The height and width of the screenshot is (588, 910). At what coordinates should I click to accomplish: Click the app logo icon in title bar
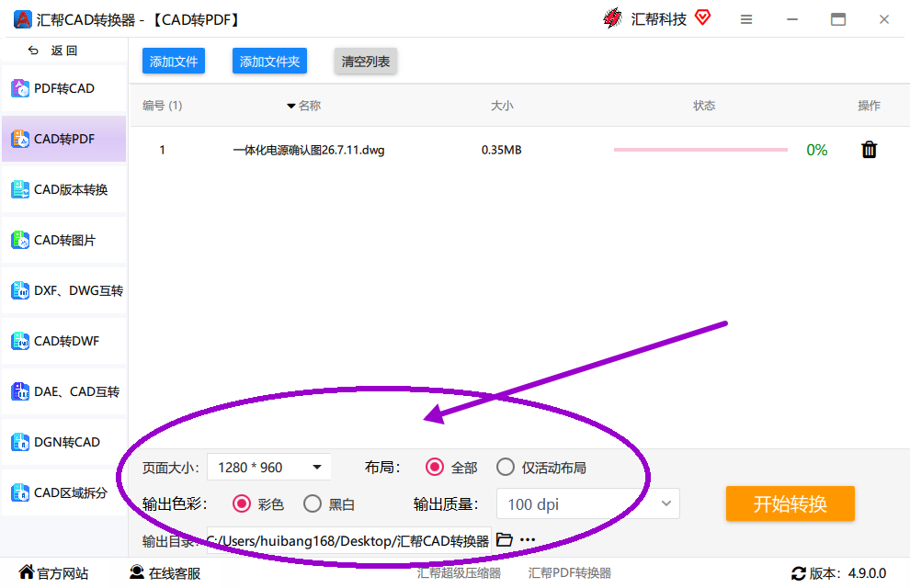tap(22, 19)
